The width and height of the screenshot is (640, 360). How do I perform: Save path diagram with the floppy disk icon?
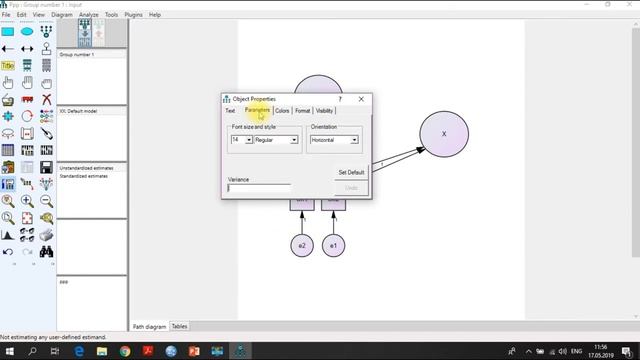coord(46,167)
